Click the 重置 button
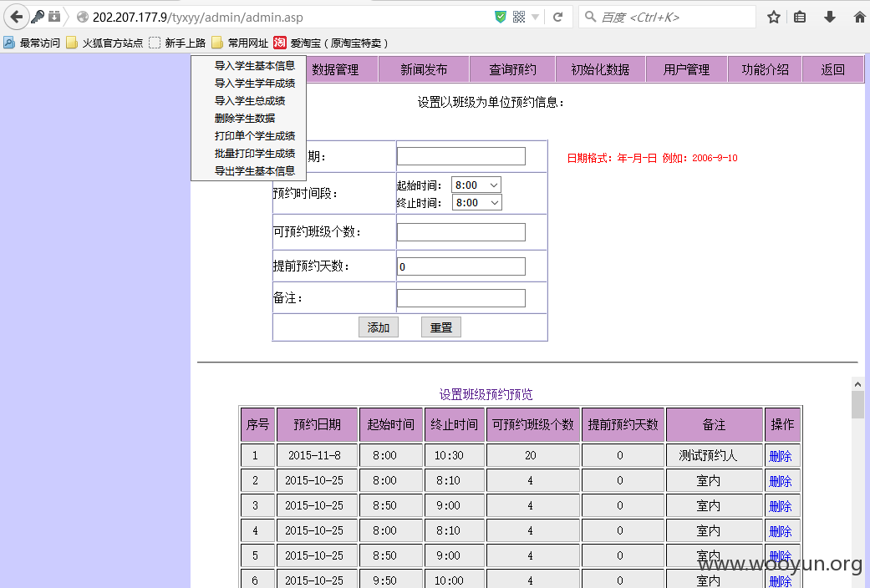The height and width of the screenshot is (588, 870). pos(441,327)
